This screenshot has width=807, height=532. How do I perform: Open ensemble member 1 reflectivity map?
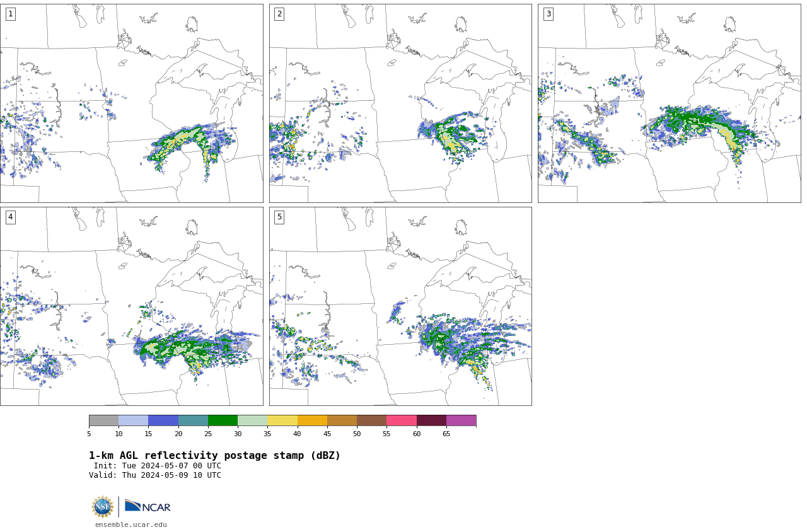[x=131, y=103]
